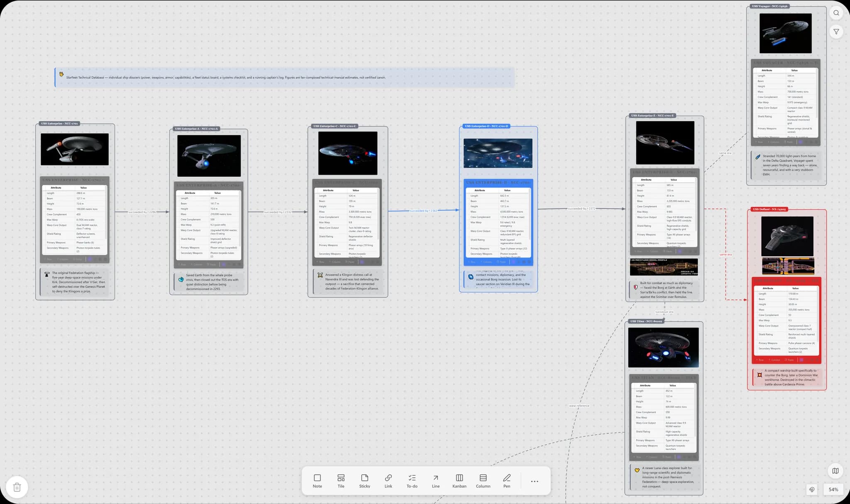
Task: Select the USS Enterprise-E - NCC-1701-E column label
Action: (x=652, y=116)
